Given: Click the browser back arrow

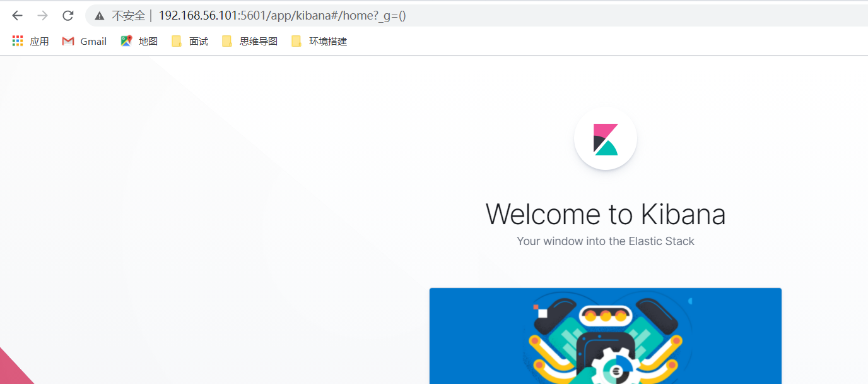Looking at the screenshot, I should (17, 16).
